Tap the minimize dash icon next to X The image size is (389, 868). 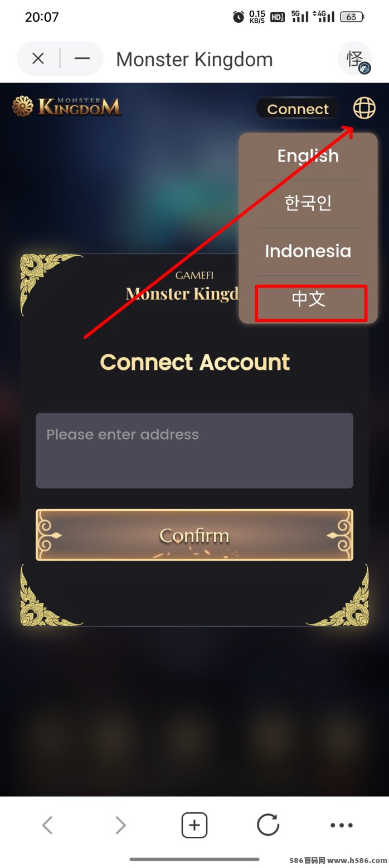(x=82, y=58)
